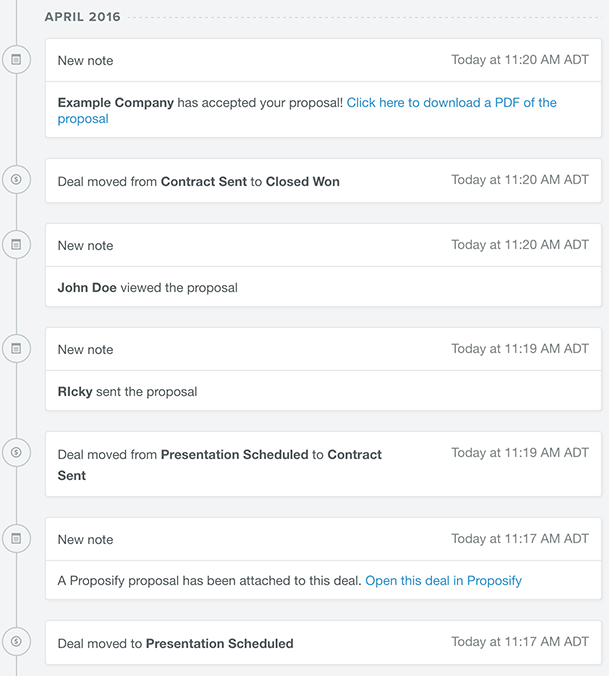Viewport: 609px width, 676px height.
Task: Click timestamp on Closed Won entry
Action: coord(520,179)
